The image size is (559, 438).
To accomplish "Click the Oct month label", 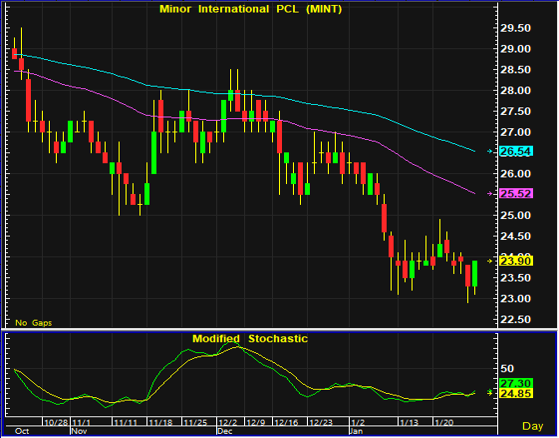I will coord(22,431).
